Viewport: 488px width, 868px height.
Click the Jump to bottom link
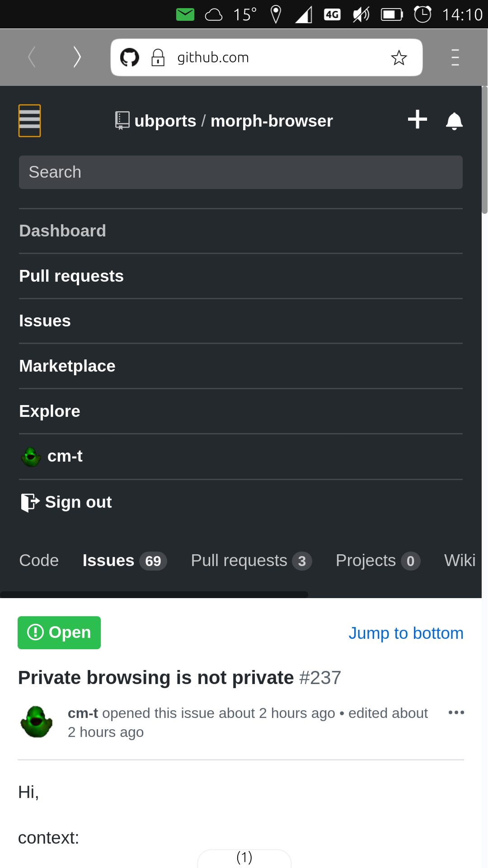(405, 632)
